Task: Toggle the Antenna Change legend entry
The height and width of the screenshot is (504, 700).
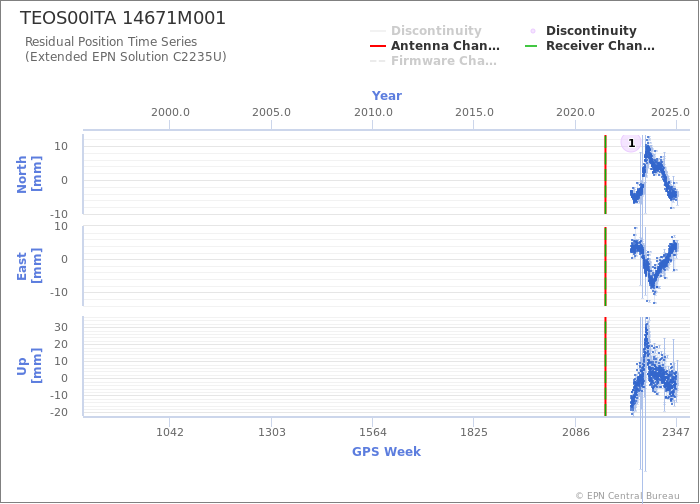Action: click(x=435, y=46)
